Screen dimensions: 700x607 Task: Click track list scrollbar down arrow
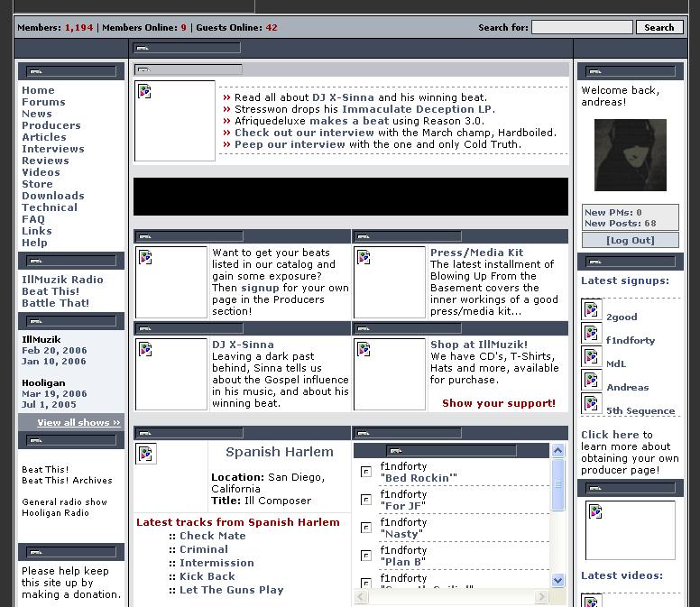coord(557,580)
